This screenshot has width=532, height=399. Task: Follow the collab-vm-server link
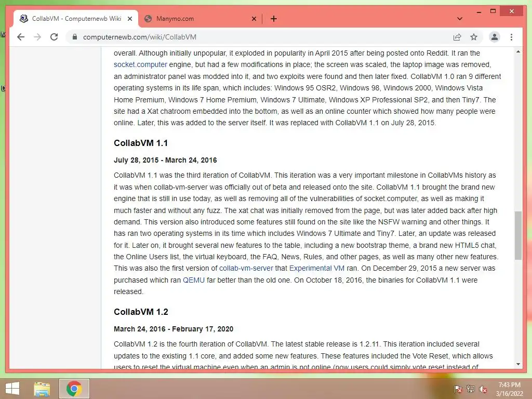(x=246, y=268)
